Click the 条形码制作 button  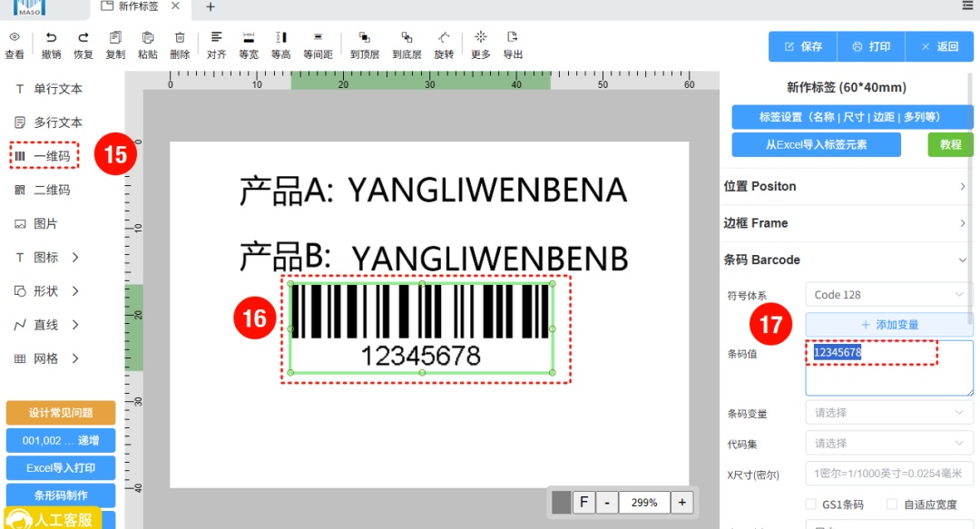tap(61, 495)
